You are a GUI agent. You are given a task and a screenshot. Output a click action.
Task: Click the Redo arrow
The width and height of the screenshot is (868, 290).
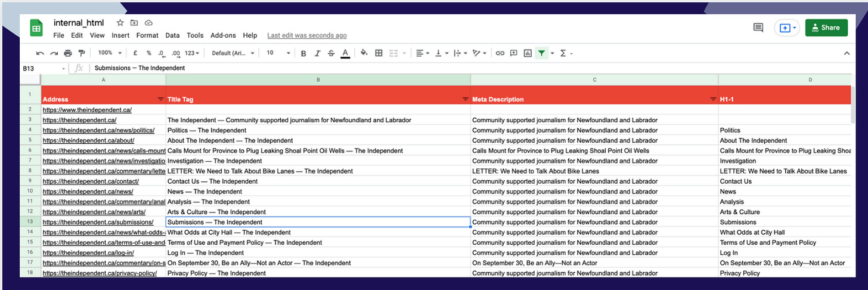click(54, 53)
